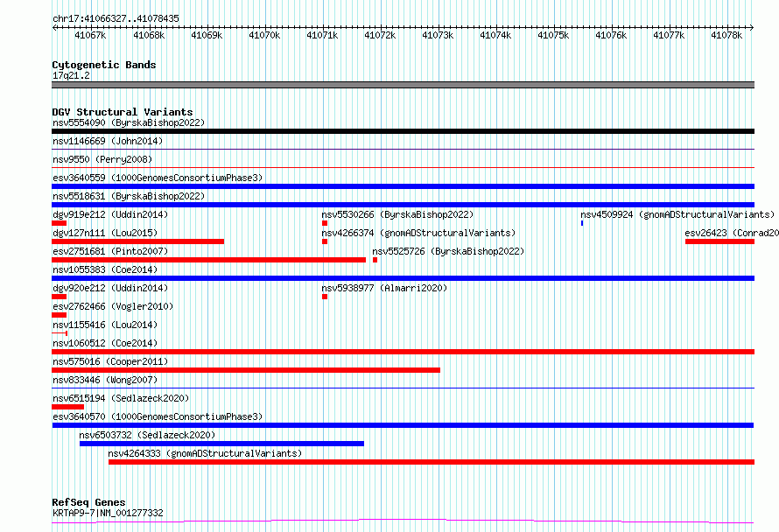This screenshot has width=779, height=532.
Task: Click the nsv5518631 (ByrskaBishop2022) label
Action: pyautogui.click(x=129, y=196)
